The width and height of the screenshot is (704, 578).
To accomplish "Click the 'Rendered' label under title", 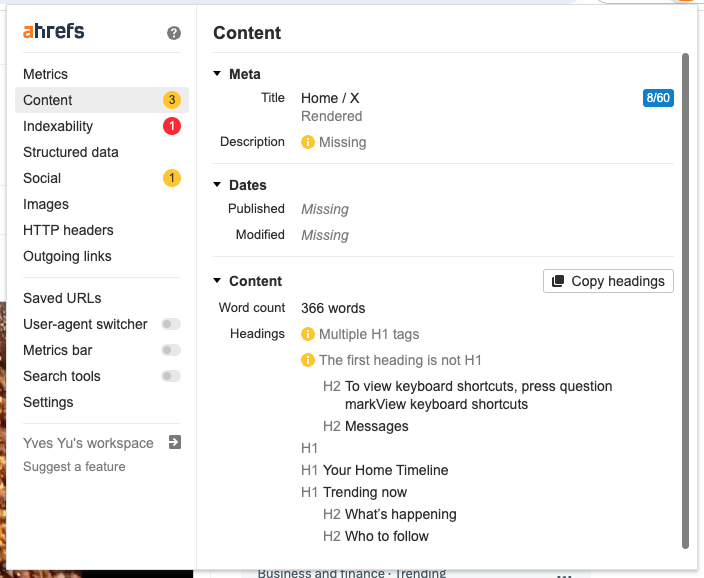I will tap(331, 116).
